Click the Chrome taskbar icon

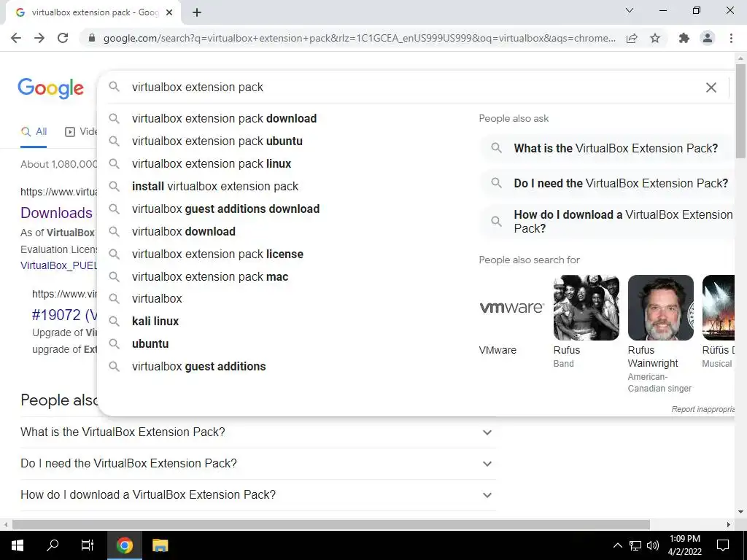coord(124,545)
